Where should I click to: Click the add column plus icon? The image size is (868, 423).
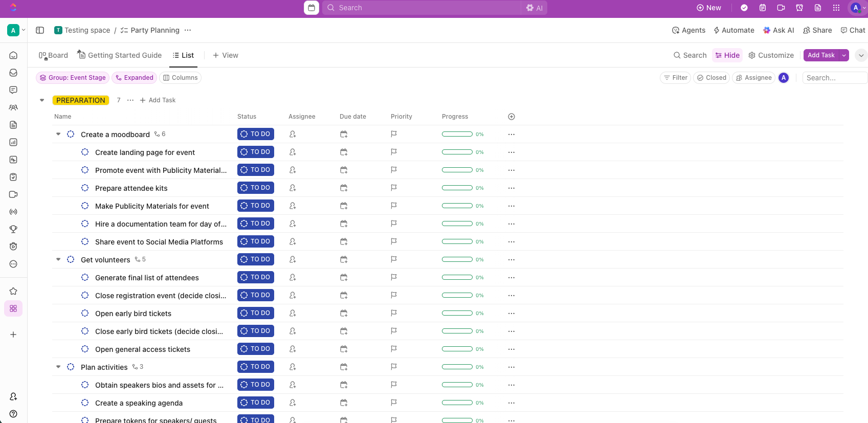click(511, 117)
